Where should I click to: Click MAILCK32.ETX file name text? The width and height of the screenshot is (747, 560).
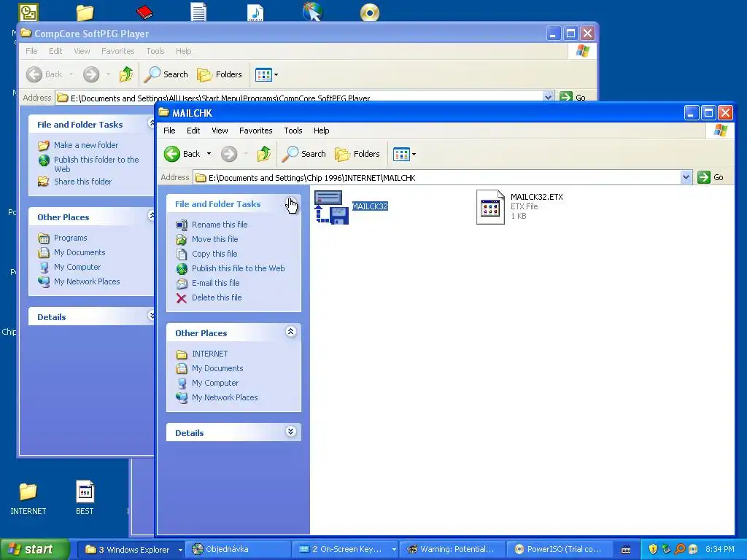(536, 197)
